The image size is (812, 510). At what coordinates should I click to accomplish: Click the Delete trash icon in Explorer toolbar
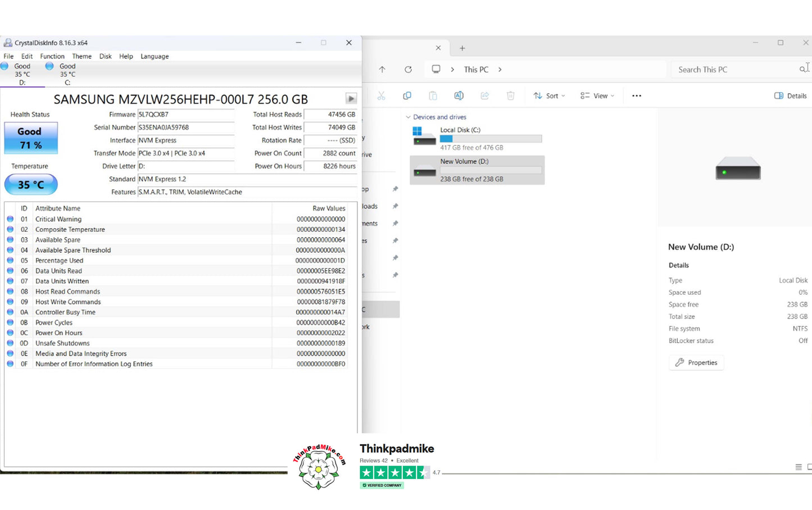point(510,96)
